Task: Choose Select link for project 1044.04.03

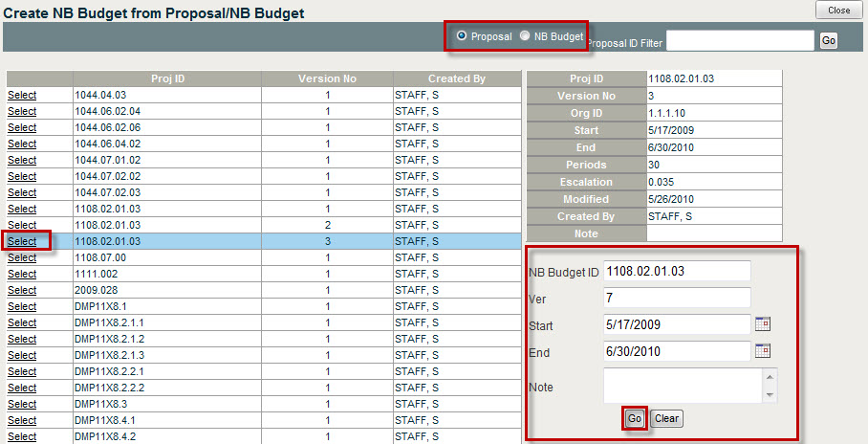Action: point(22,95)
